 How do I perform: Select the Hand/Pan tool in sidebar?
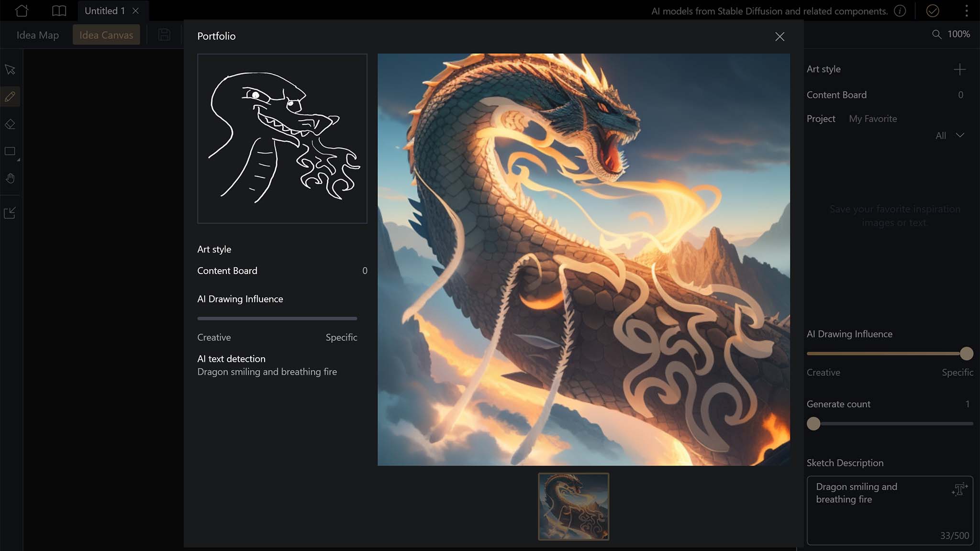(10, 178)
